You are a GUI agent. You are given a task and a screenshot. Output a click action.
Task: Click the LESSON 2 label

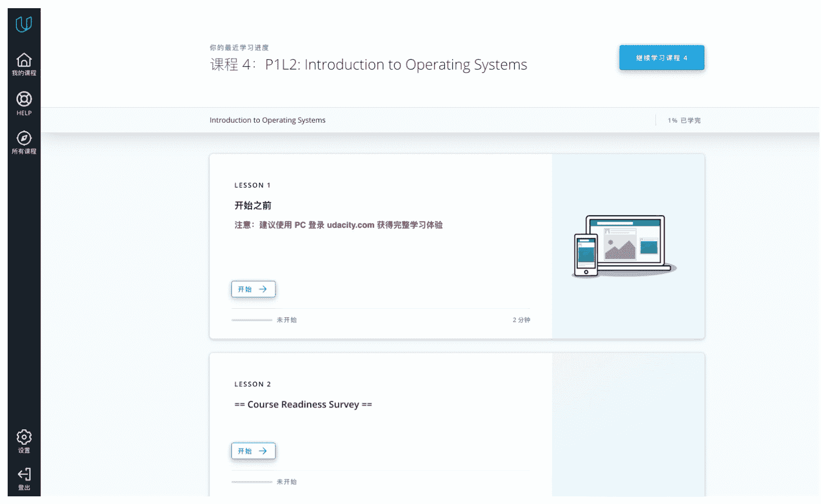click(x=253, y=384)
